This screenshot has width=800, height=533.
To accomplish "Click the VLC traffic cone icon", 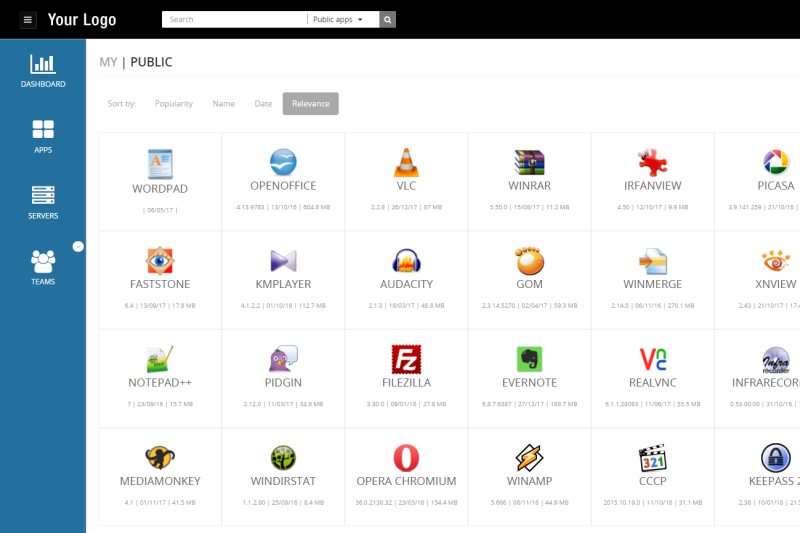I will [406, 162].
